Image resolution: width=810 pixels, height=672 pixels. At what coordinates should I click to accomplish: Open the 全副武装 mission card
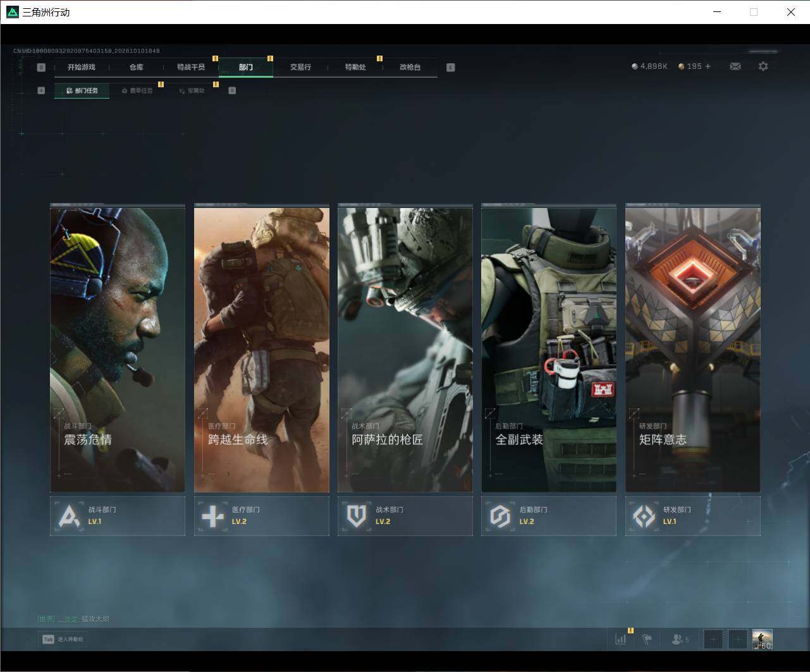coord(549,348)
